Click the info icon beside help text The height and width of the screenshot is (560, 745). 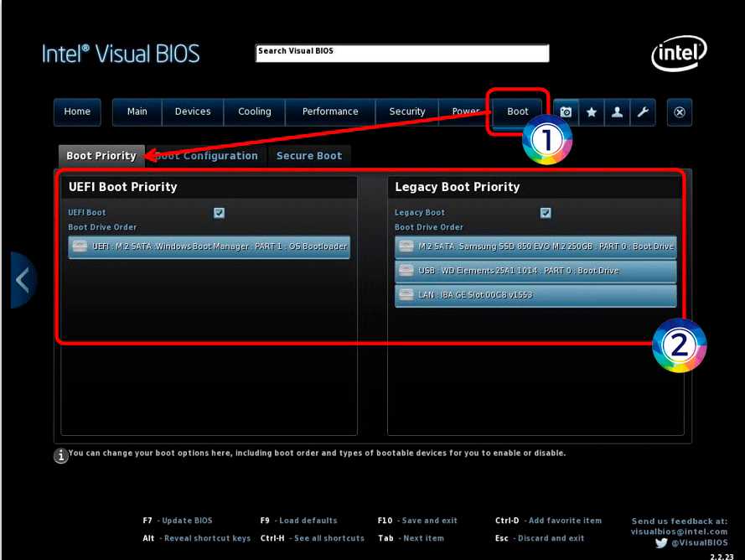click(x=60, y=456)
